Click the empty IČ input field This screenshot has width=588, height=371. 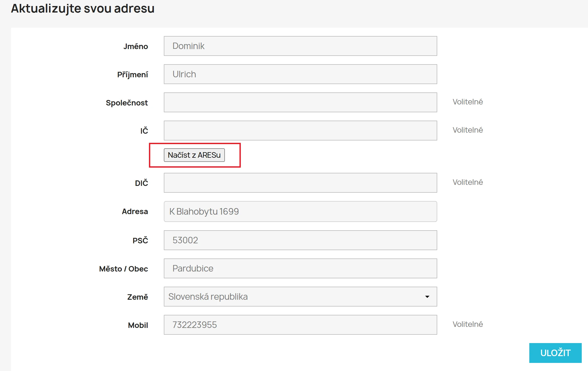pos(300,131)
